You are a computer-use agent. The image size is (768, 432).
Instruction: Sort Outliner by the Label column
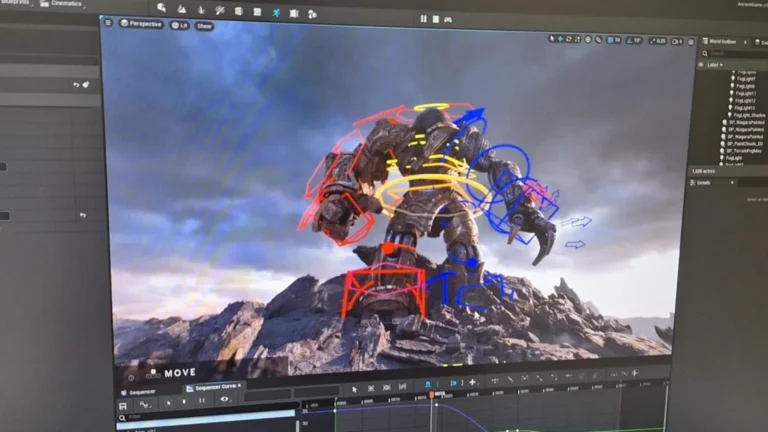point(715,65)
